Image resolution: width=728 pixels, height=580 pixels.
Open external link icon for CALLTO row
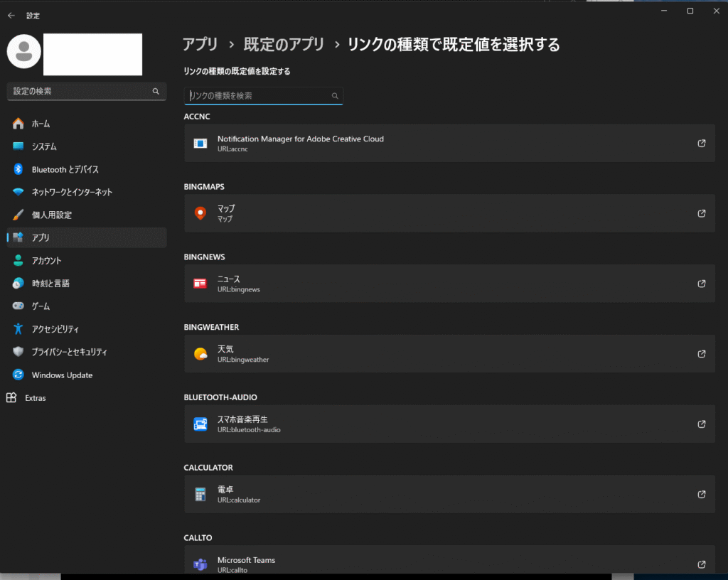(702, 564)
